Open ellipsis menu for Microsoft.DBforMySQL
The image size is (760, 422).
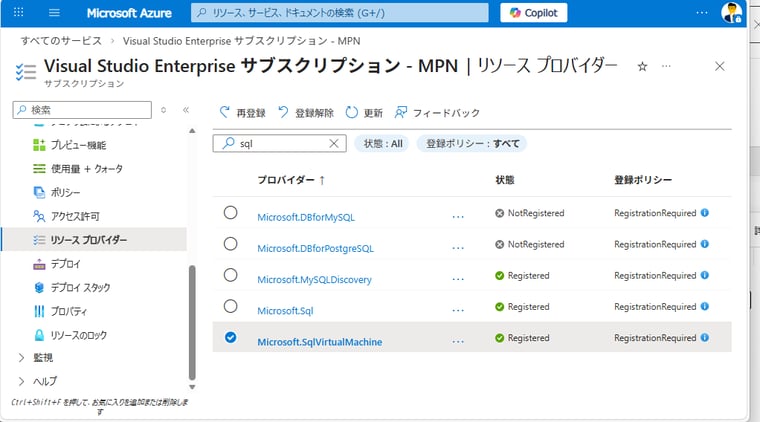458,217
